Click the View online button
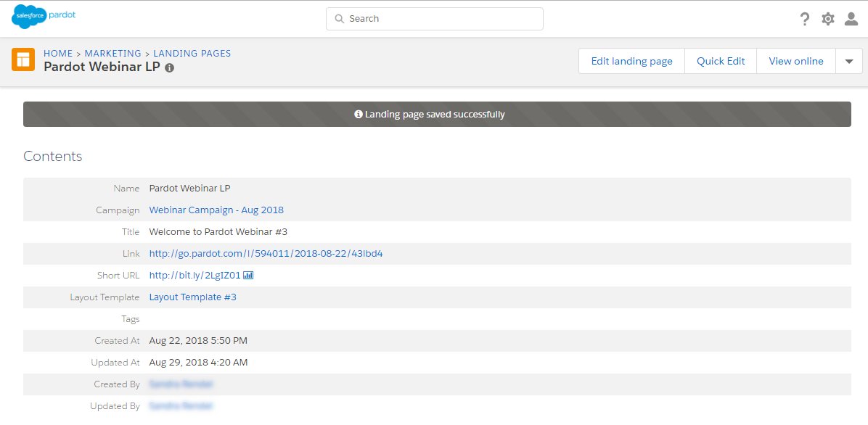 pyautogui.click(x=796, y=61)
